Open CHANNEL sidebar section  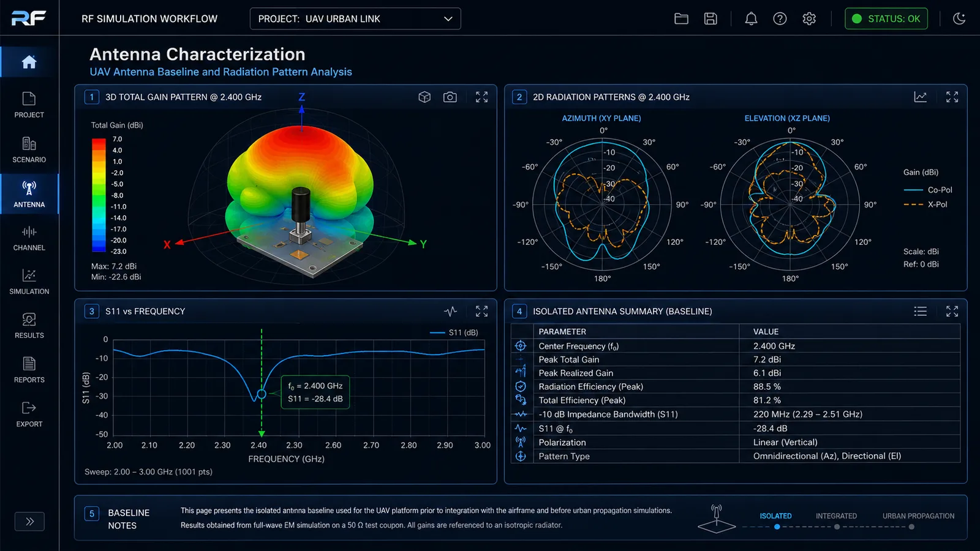click(x=29, y=239)
